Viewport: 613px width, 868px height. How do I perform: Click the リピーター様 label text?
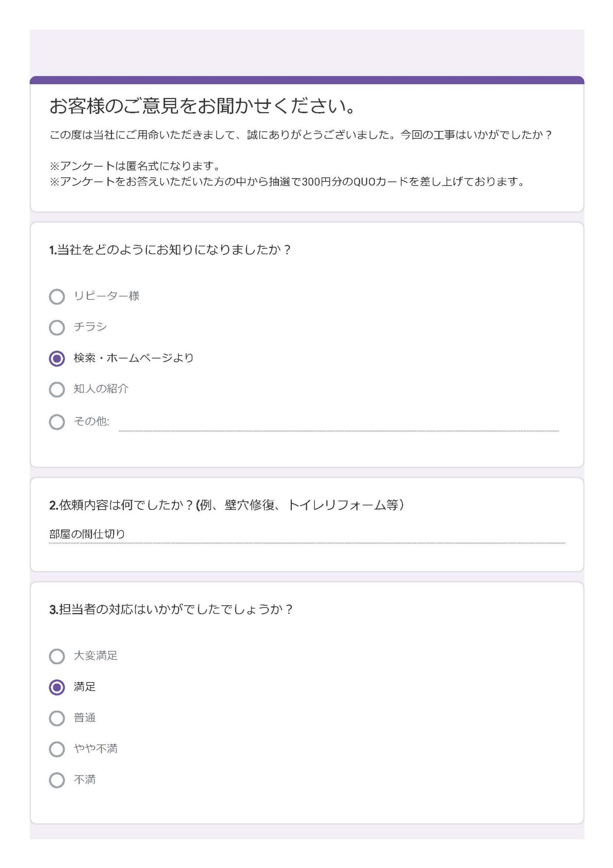(x=107, y=296)
